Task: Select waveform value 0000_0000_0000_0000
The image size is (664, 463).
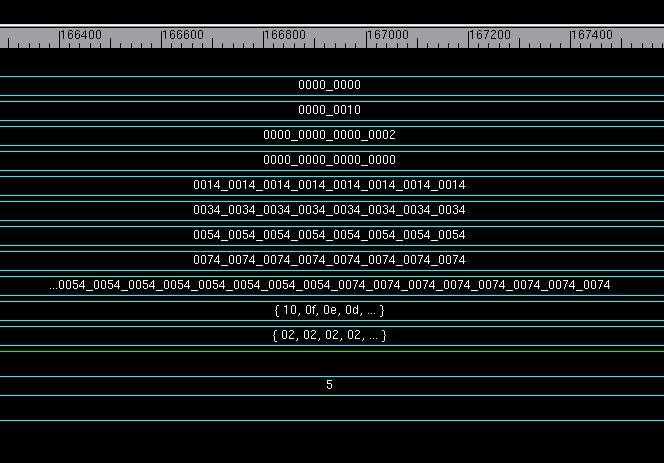Action: coord(329,160)
